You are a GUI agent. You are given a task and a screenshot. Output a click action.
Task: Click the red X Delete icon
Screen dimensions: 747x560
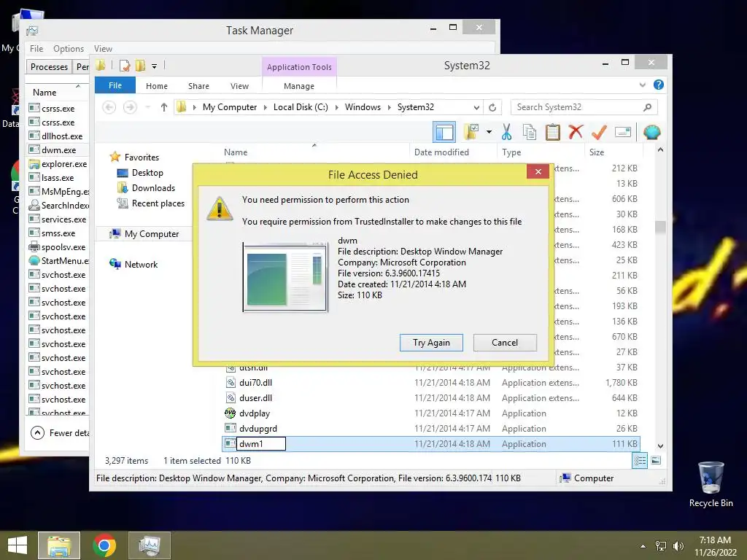[576, 132]
